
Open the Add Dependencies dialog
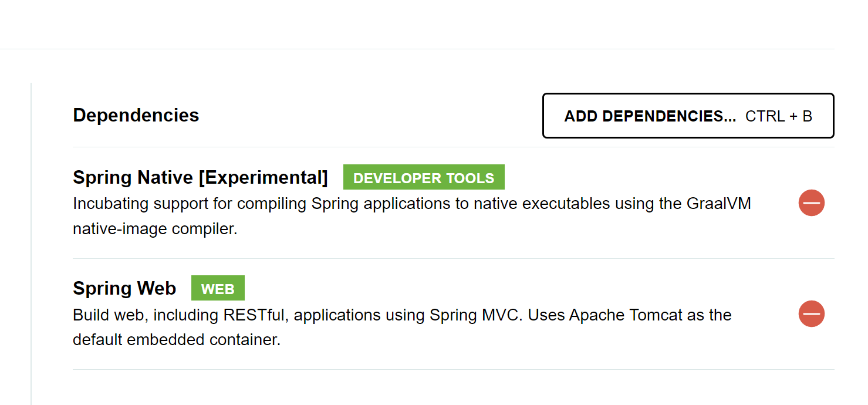pos(650,116)
